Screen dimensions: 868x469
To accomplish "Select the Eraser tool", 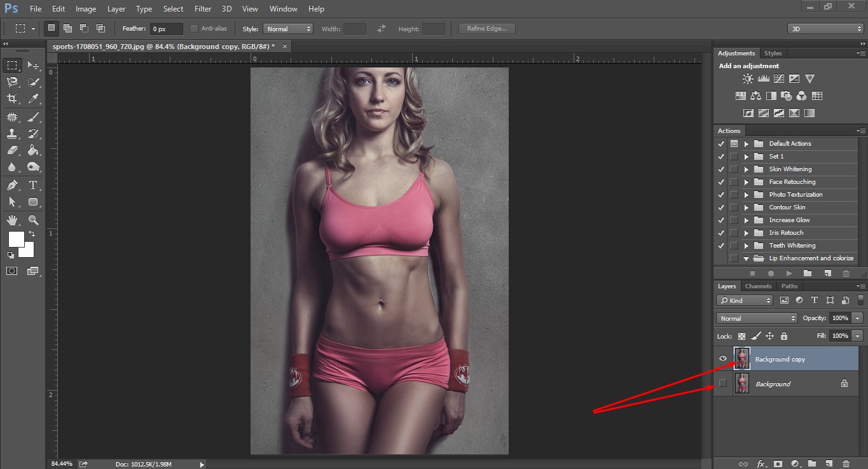I will pos(12,150).
